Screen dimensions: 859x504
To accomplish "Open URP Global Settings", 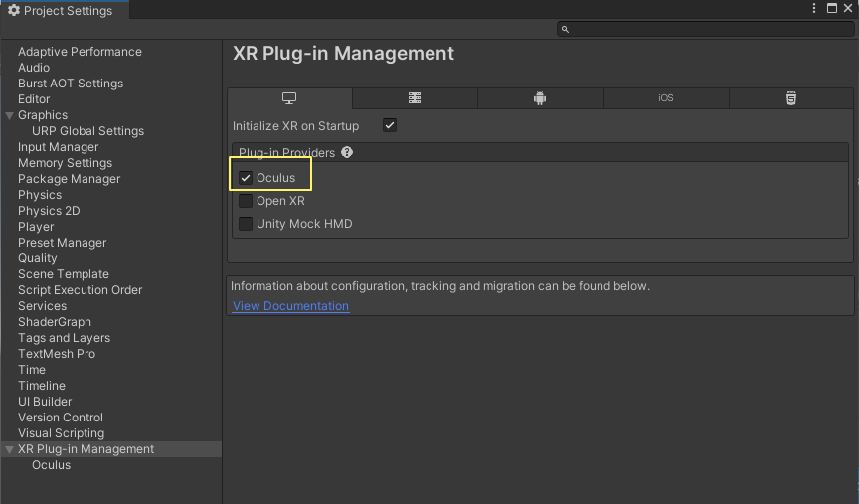I will [88, 131].
